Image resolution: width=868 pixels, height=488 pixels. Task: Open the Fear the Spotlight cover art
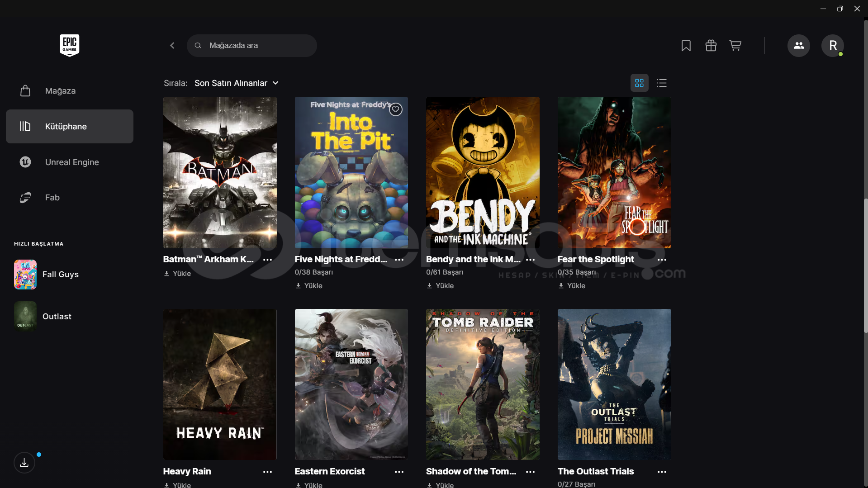(614, 172)
